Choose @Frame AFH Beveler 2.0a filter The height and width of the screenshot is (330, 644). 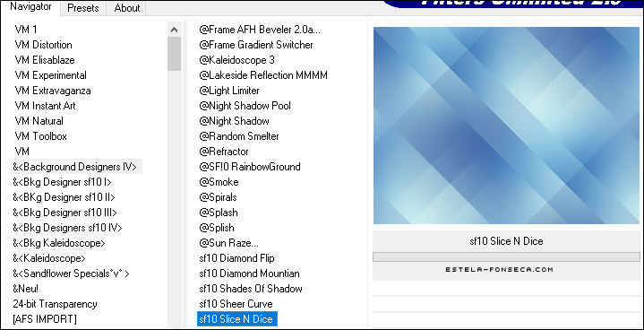(260, 30)
